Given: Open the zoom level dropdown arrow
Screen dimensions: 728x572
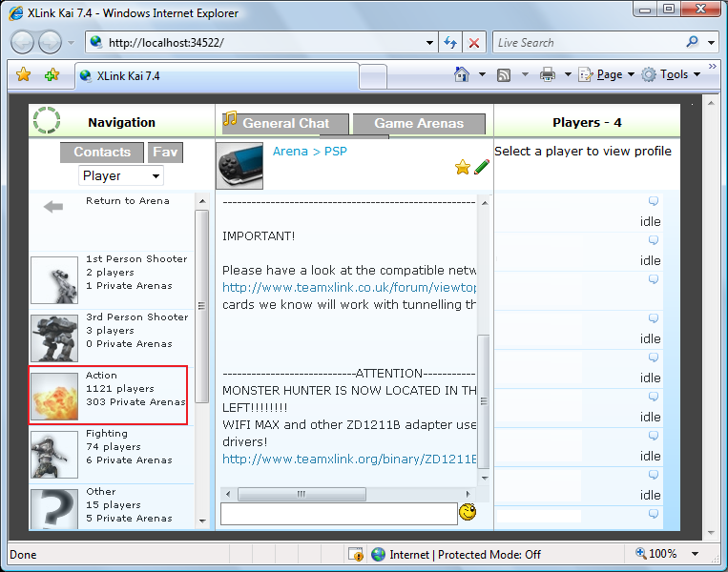Looking at the screenshot, I should [x=695, y=554].
